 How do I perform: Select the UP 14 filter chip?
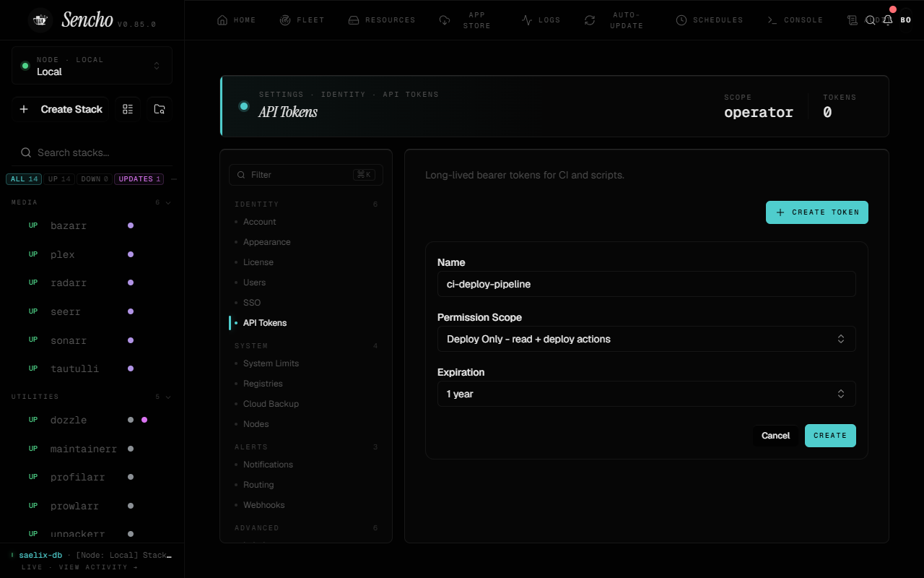click(x=59, y=179)
